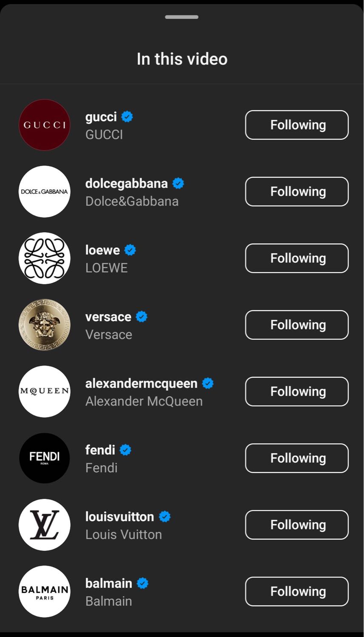The image size is (364, 637).
Task: Toggle Following button for fendi
Action: (x=297, y=458)
